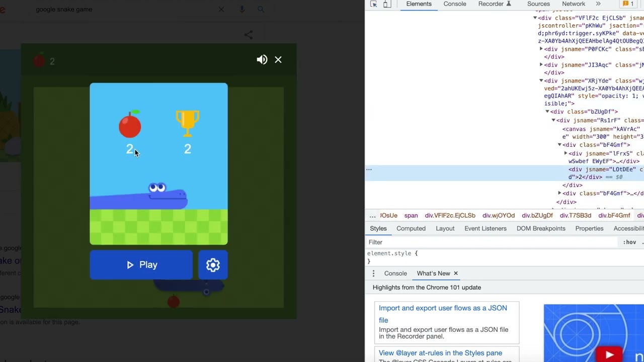
Task: Select the span breadcrumb
Action: (411, 216)
